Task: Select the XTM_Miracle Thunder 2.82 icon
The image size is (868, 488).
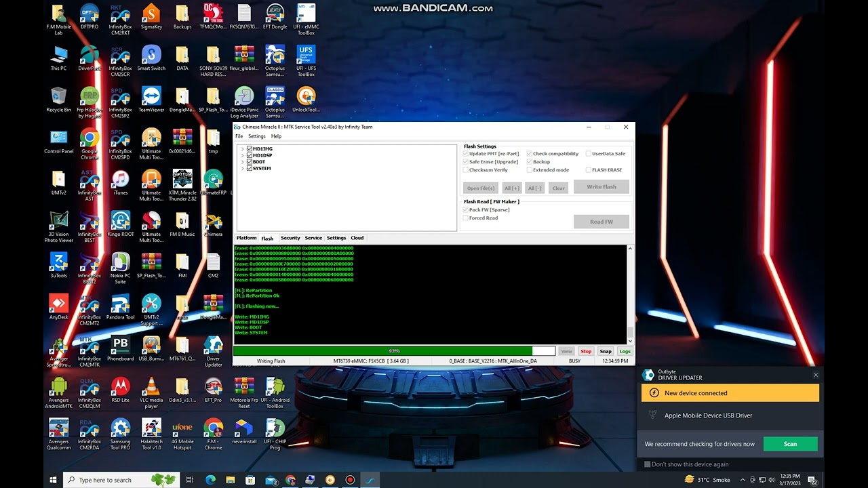Action: click(182, 186)
